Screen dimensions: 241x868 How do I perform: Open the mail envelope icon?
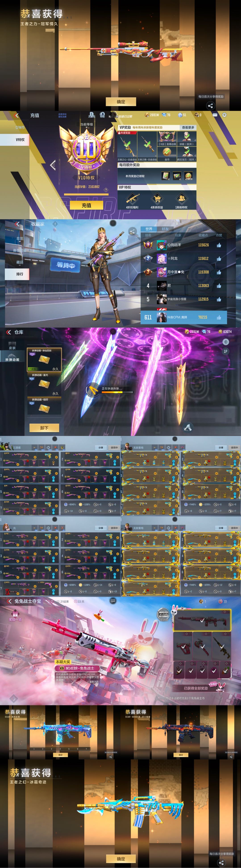[x=215, y=115]
